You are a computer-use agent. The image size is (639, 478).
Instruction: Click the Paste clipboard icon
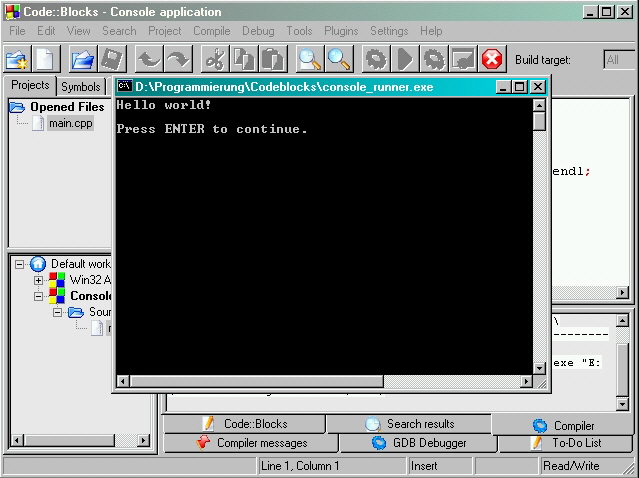click(273, 59)
